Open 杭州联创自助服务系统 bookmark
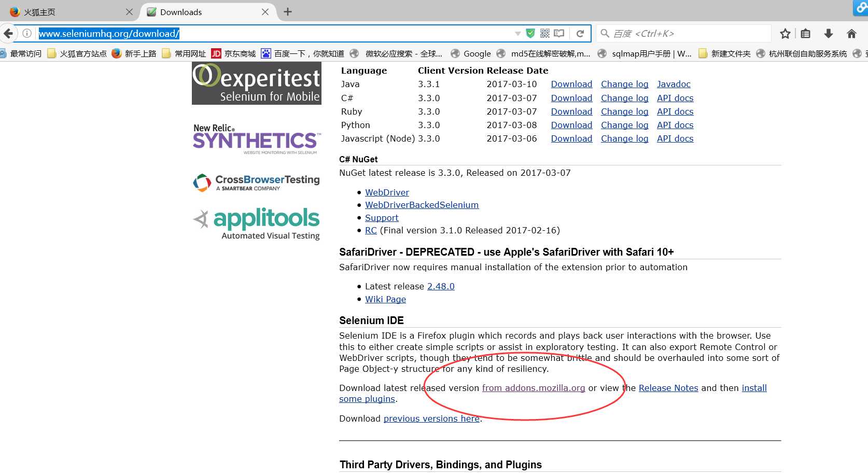 [x=802, y=53]
